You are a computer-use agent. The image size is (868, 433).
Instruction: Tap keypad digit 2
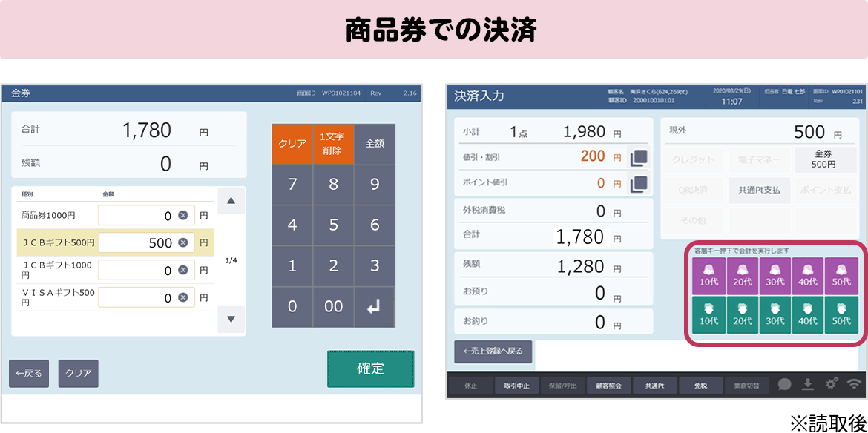[x=333, y=266]
